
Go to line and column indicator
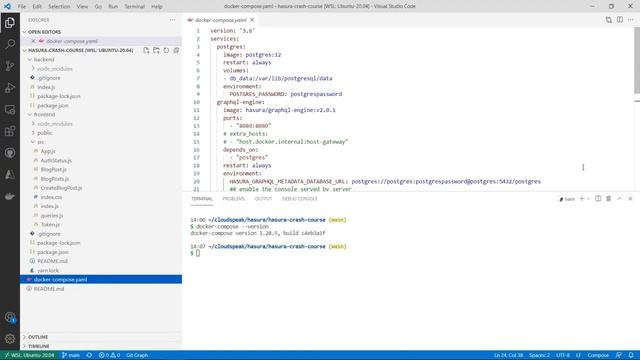click(509, 355)
